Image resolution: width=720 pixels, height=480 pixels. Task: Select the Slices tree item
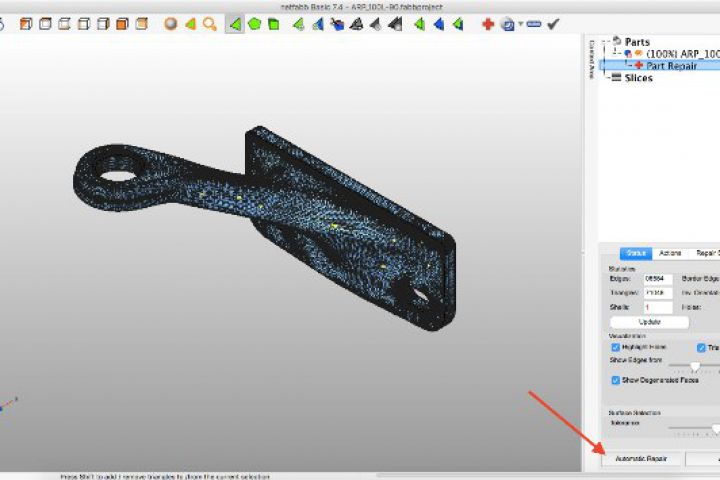pyautogui.click(x=638, y=78)
